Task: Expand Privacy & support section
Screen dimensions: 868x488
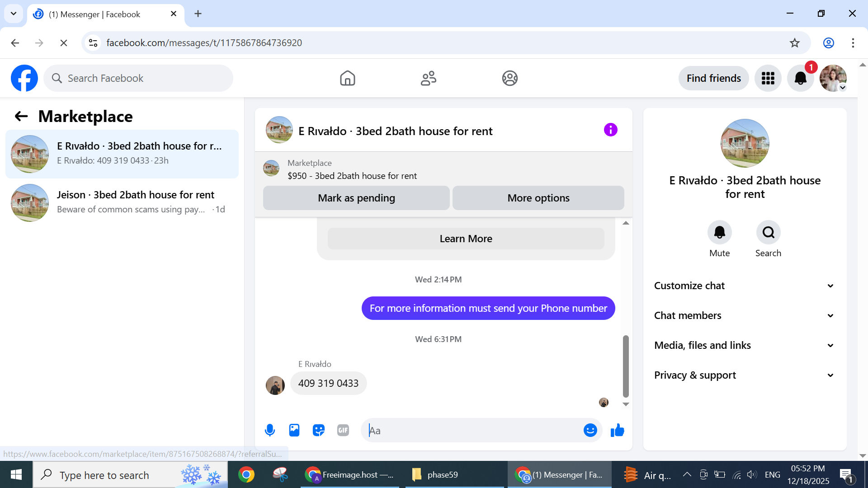Action: 745,375
